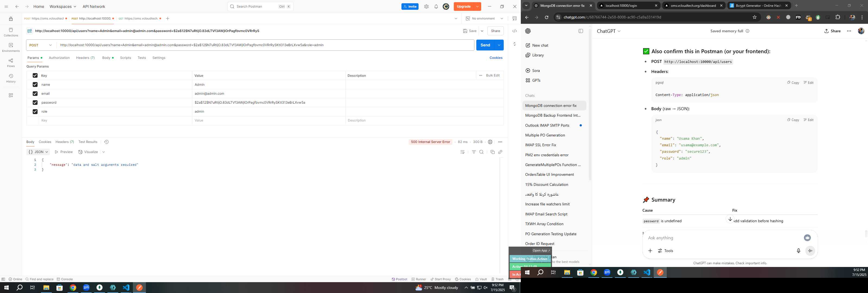Open File Explorer from Windows taskbar

tap(46, 288)
